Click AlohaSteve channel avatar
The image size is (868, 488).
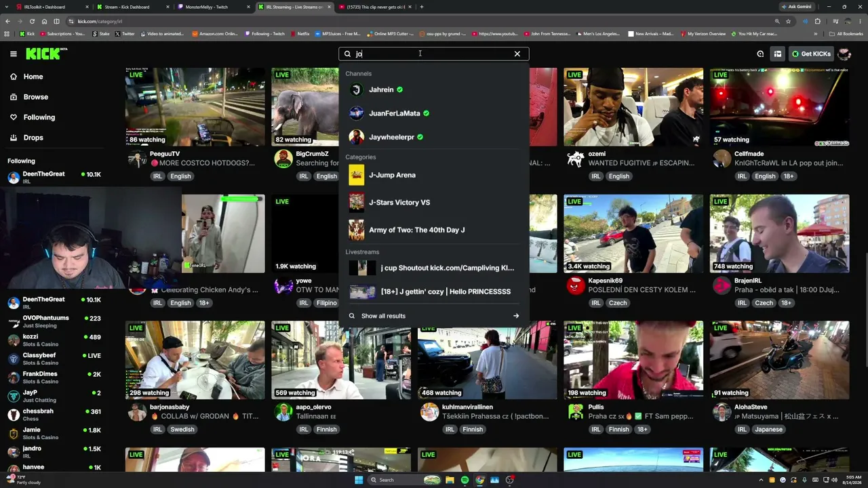pyautogui.click(x=722, y=412)
